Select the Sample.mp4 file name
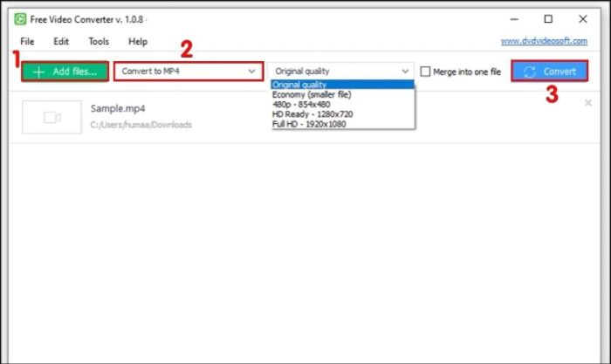 [118, 109]
